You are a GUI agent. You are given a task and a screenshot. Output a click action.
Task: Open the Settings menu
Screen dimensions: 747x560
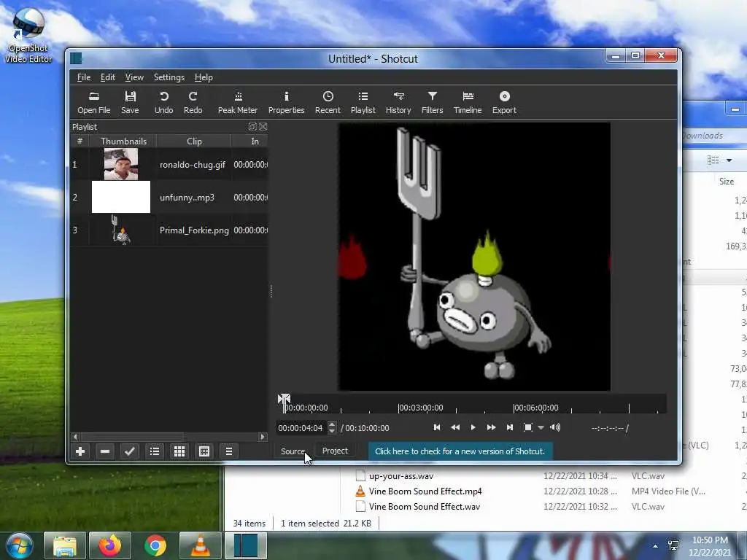point(169,77)
